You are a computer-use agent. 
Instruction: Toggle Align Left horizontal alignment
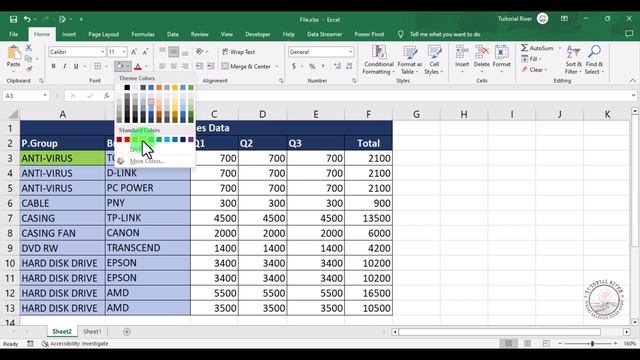coord(162,66)
